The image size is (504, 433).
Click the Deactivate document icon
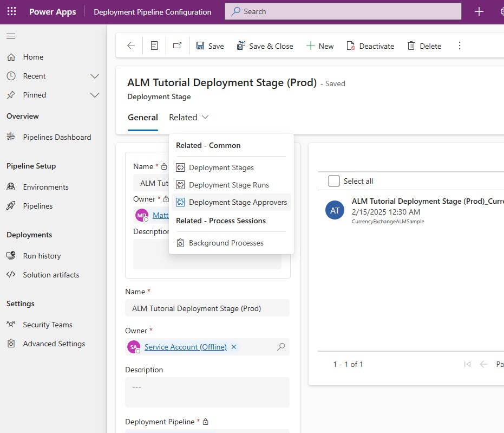point(351,46)
